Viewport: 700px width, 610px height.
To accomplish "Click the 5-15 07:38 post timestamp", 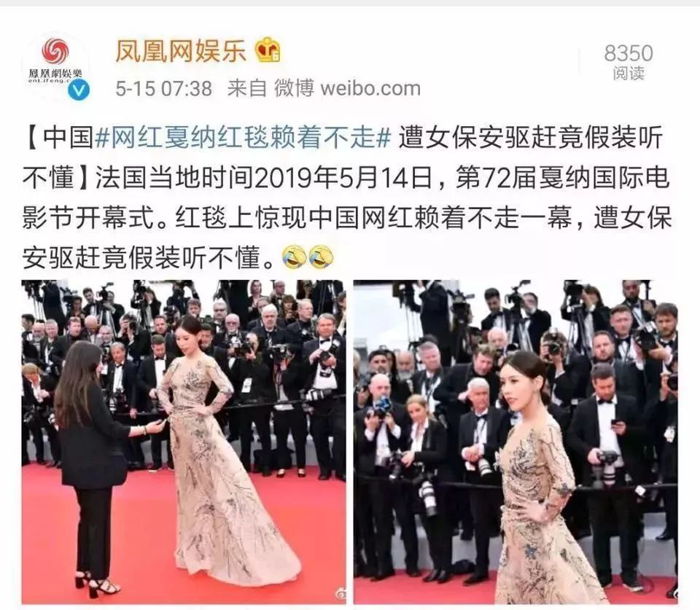I will tap(164, 88).
